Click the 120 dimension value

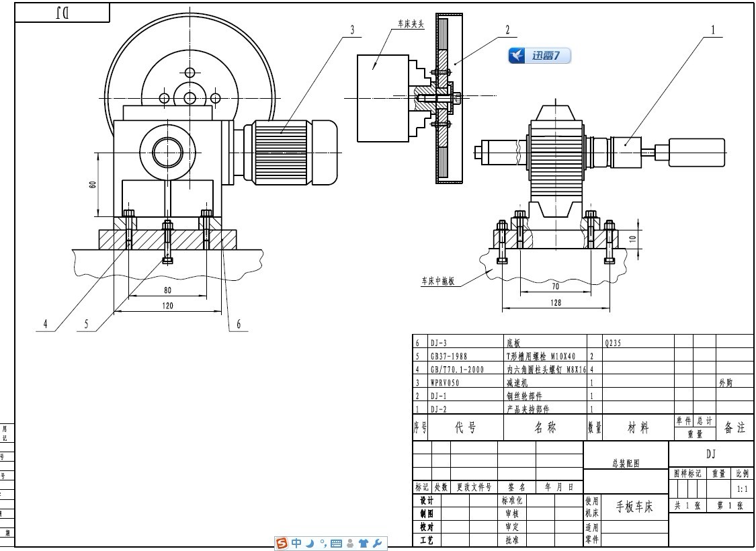click(x=167, y=306)
